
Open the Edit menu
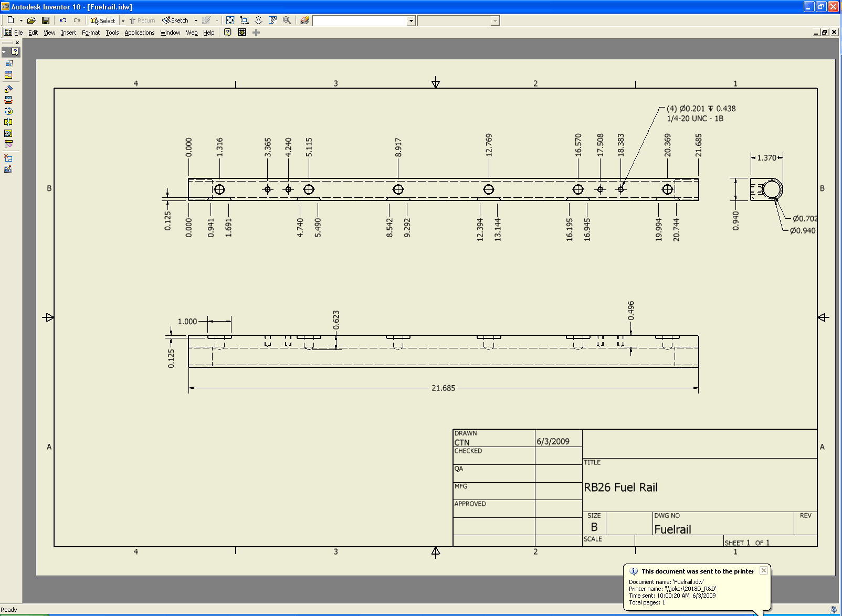33,33
